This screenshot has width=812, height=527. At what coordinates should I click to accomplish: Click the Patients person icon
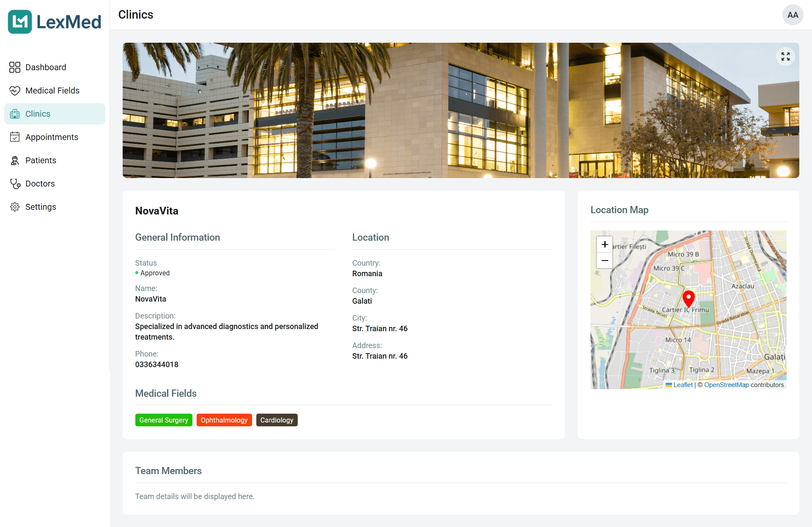pyautogui.click(x=15, y=160)
